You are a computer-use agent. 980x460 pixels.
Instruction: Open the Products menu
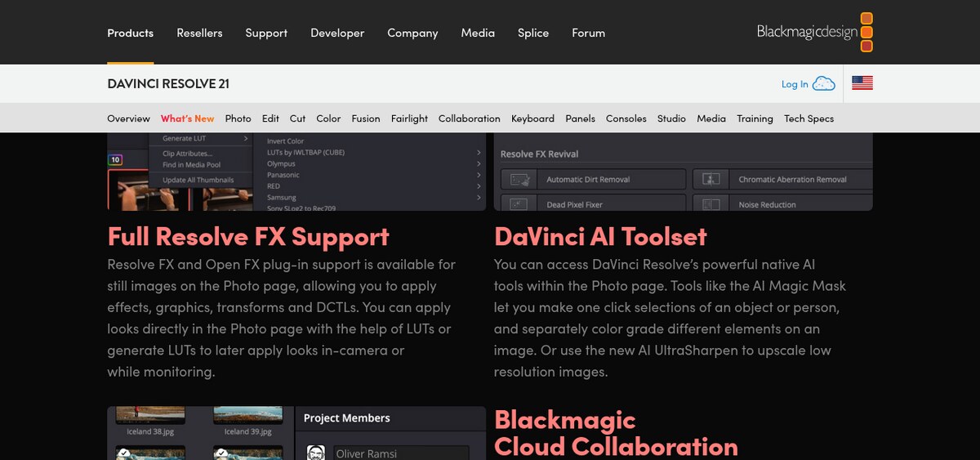tap(131, 33)
